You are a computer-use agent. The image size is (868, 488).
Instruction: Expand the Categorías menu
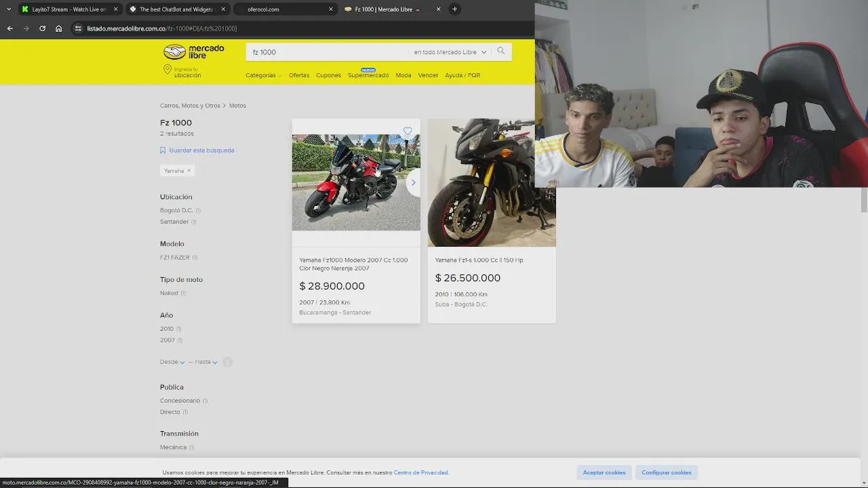[x=263, y=75]
